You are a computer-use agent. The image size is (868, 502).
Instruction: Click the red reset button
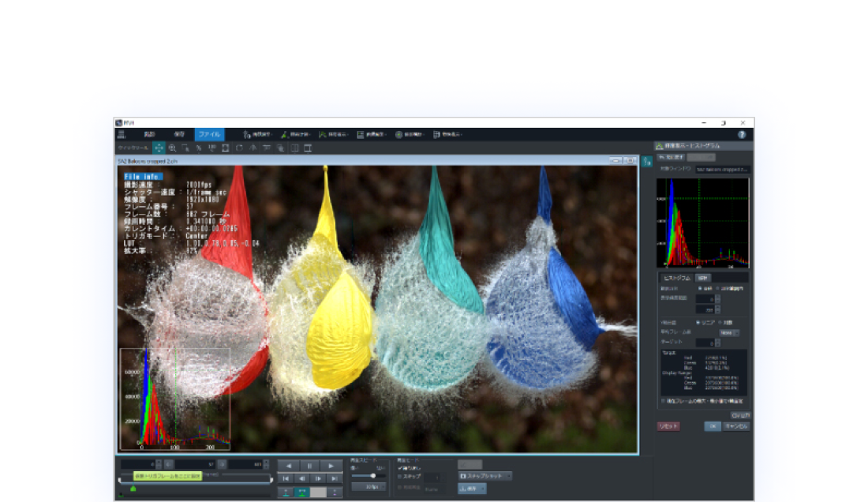click(x=668, y=426)
